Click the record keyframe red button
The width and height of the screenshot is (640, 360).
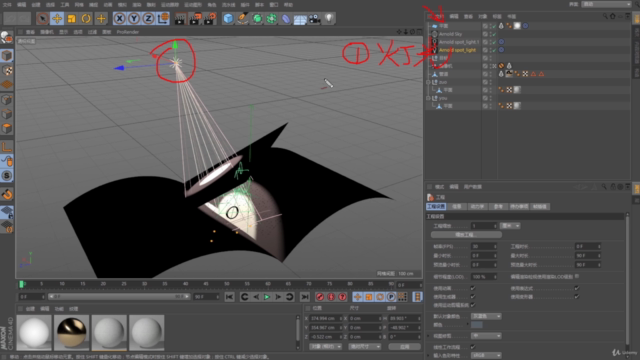click(x=320, y=297)
